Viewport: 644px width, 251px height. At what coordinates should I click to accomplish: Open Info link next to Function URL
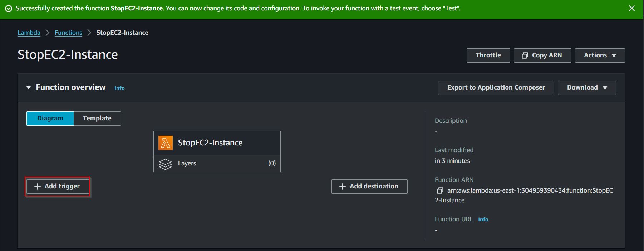[x=483, y=219]
